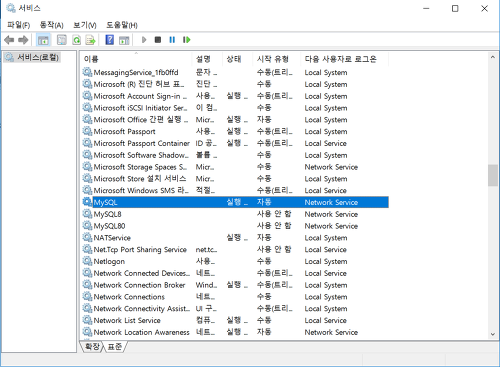Select Net.Tcp Port Sharing Service
Viewport: 500px width, 367px height.
(235, 249)
